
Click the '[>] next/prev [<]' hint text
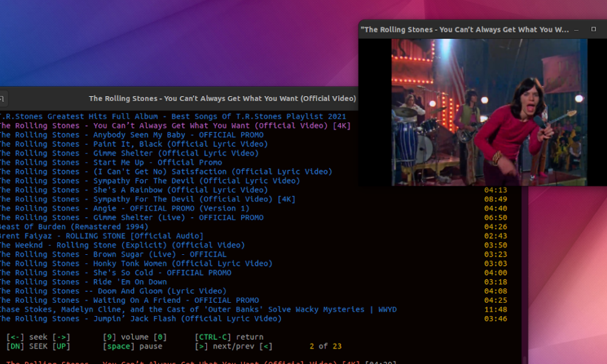click(x=234, y=346)
